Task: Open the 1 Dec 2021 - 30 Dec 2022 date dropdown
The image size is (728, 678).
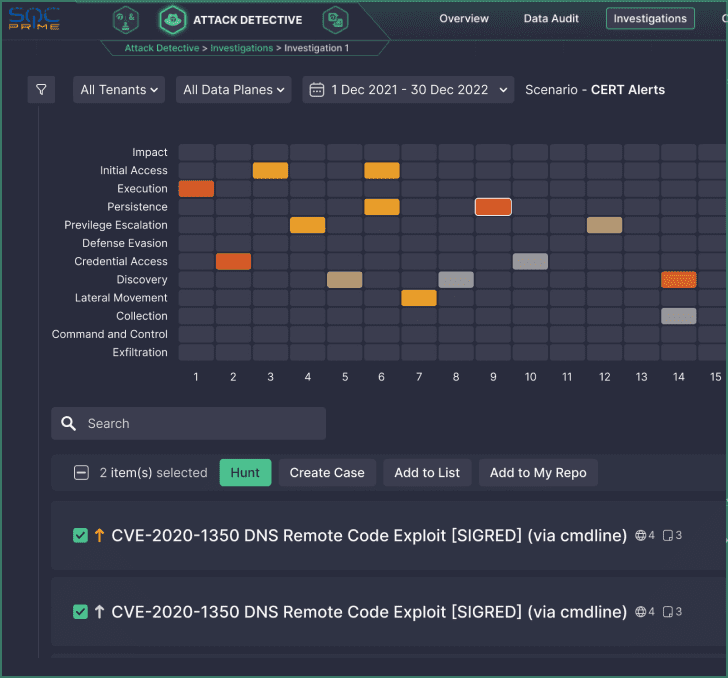Action: 408,90
